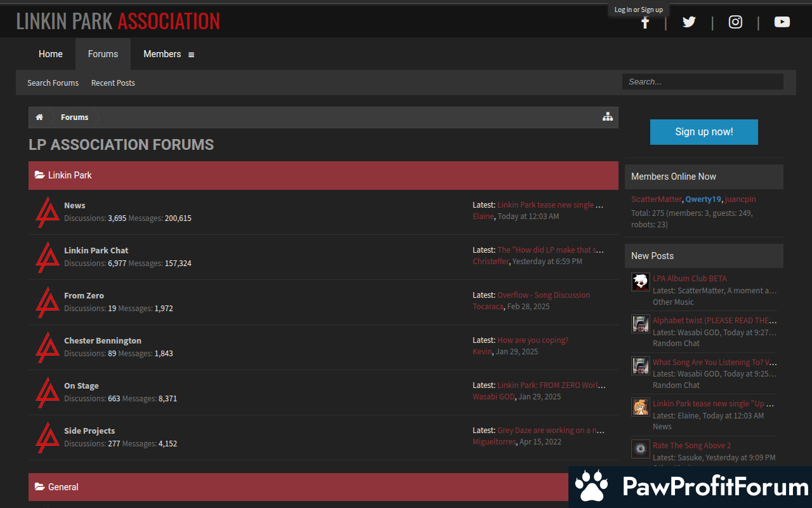Open Search Forums in the sub-navigation

click(x=53, y=83)
